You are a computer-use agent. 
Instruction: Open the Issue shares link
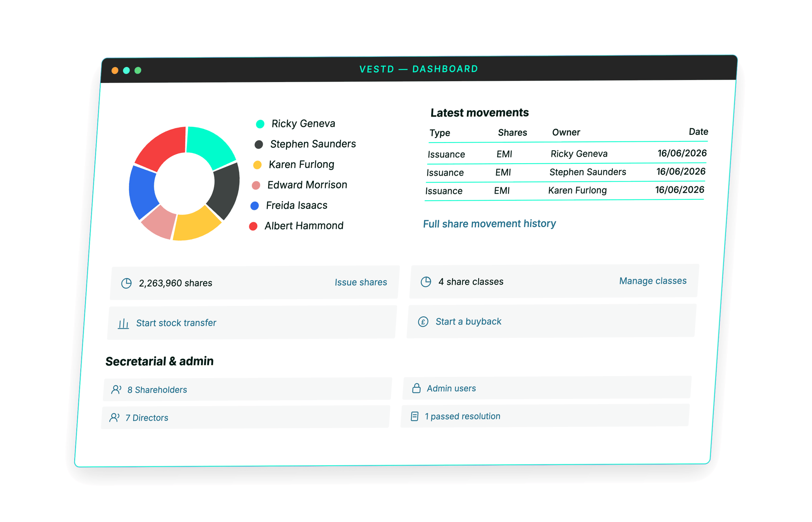click(361, 282)
